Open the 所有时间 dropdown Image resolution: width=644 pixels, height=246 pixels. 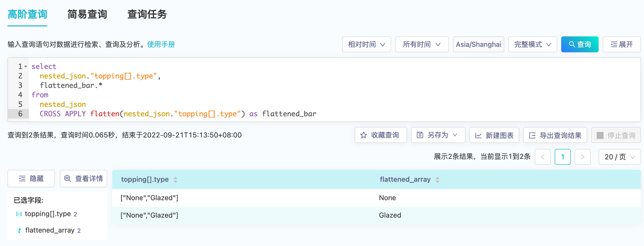(x=422, y=44)
